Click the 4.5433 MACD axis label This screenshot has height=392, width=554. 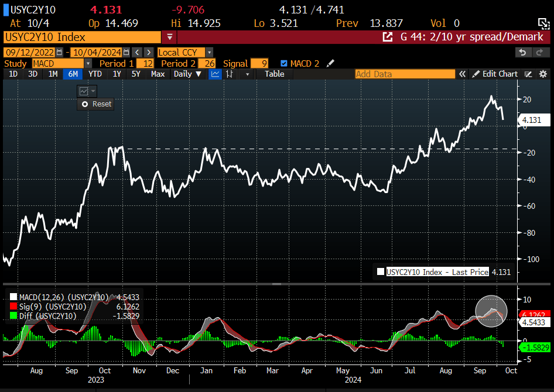pos(534,322)
